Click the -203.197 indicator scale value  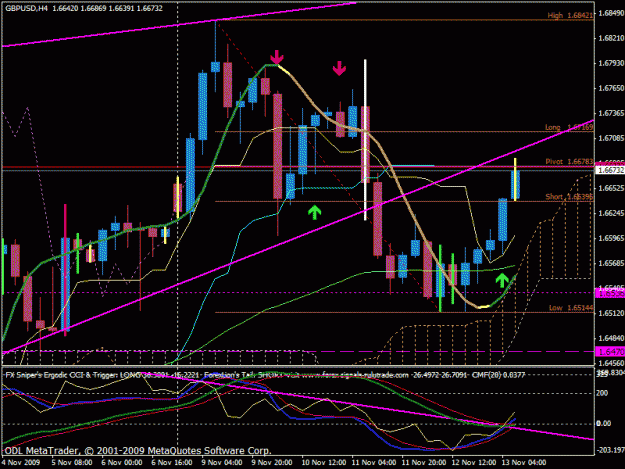(610, 450)
